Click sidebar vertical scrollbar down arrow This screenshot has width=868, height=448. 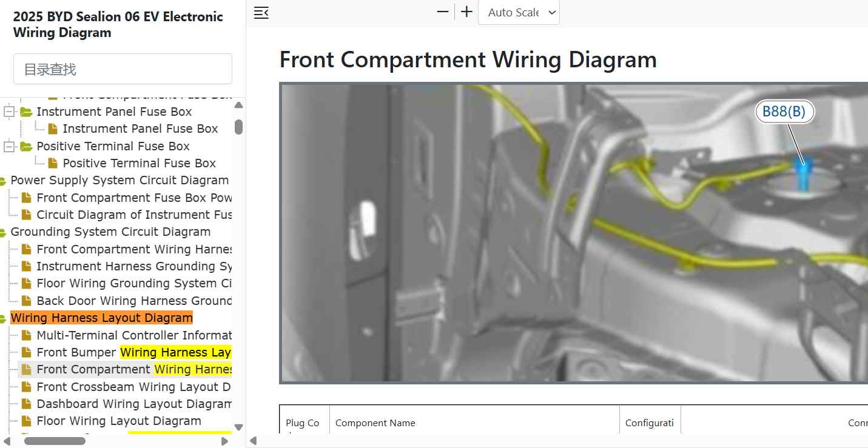point(238,427)
